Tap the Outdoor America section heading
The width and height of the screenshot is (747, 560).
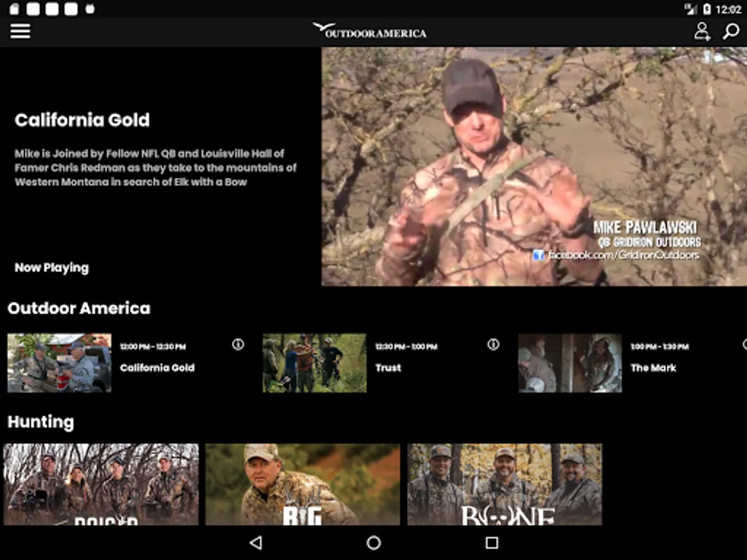pyautogui.click(x=79, y=308)
